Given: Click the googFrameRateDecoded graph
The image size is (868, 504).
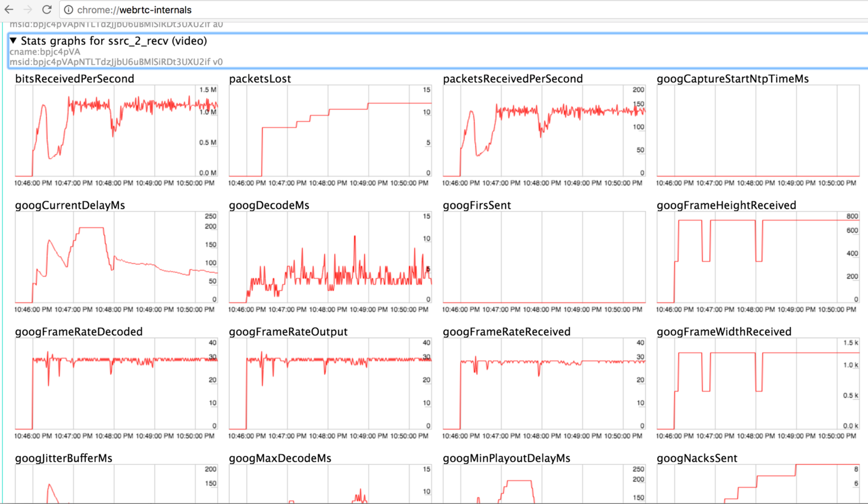Looking at the screenshot, I should tap(116, 384).
